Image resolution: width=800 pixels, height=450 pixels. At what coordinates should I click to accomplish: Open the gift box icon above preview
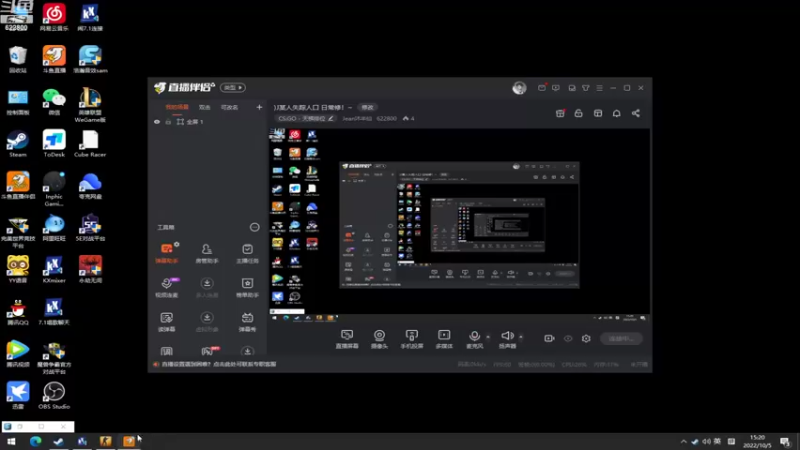tap(560, 113)
